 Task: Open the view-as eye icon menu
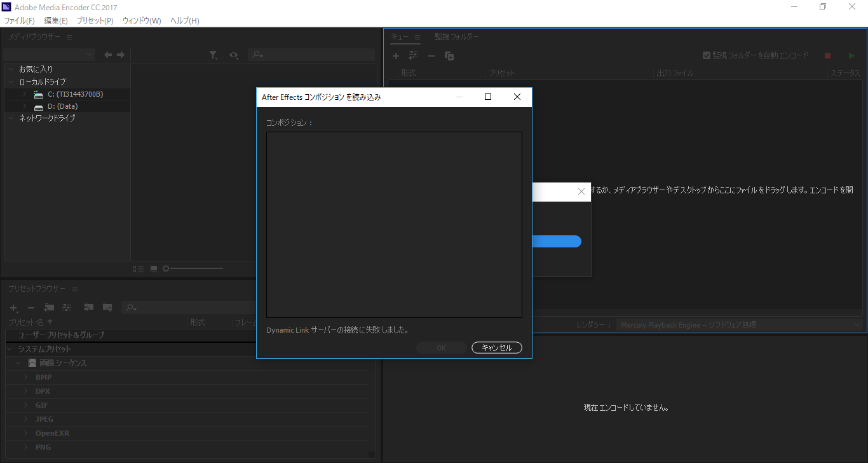point(234,55)
